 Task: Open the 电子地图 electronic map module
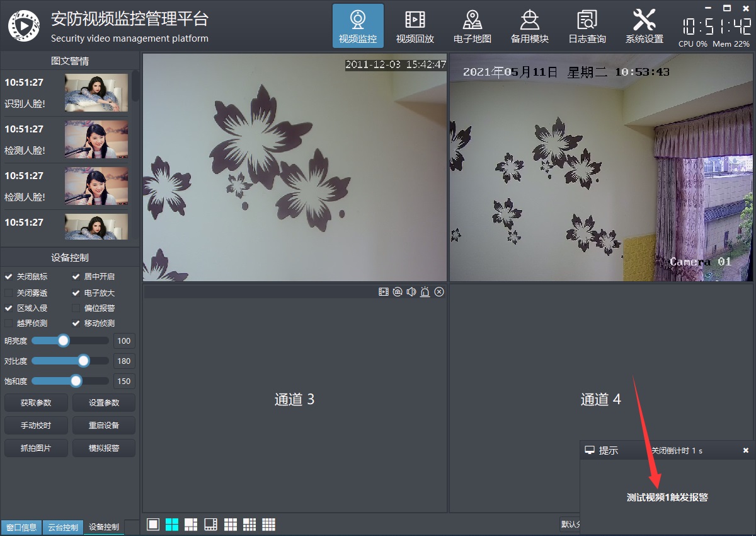(x=472, y=26)
